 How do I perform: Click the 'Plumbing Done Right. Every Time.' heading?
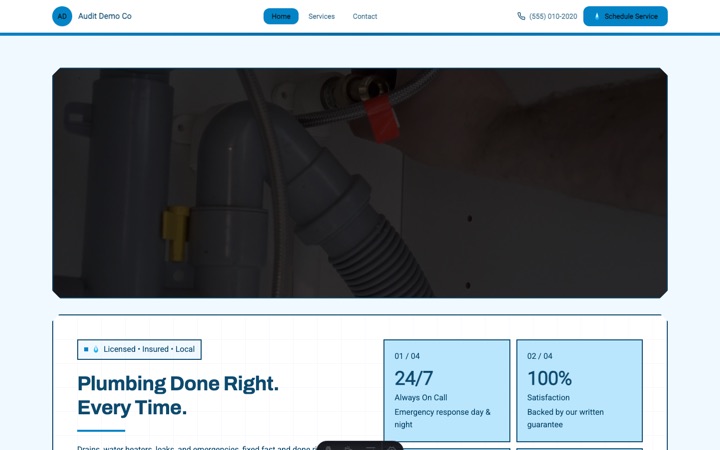tap(178, 395)
